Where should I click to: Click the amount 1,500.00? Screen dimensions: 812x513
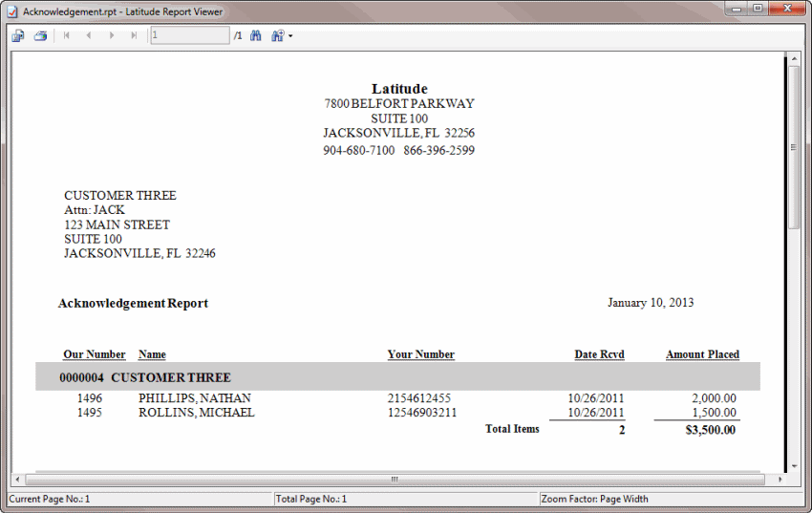(715, 413)
